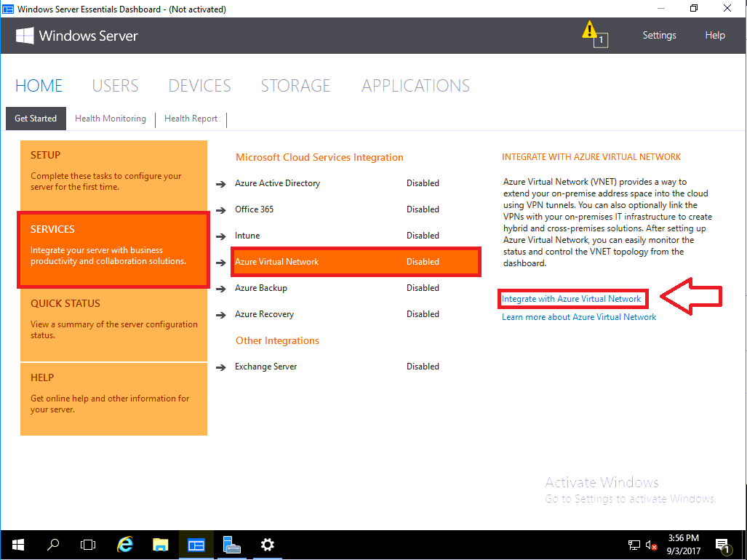Click arrow icon beside Office 365
The height and width of the screenshot is (560, 747).
(x=220, y=210)
